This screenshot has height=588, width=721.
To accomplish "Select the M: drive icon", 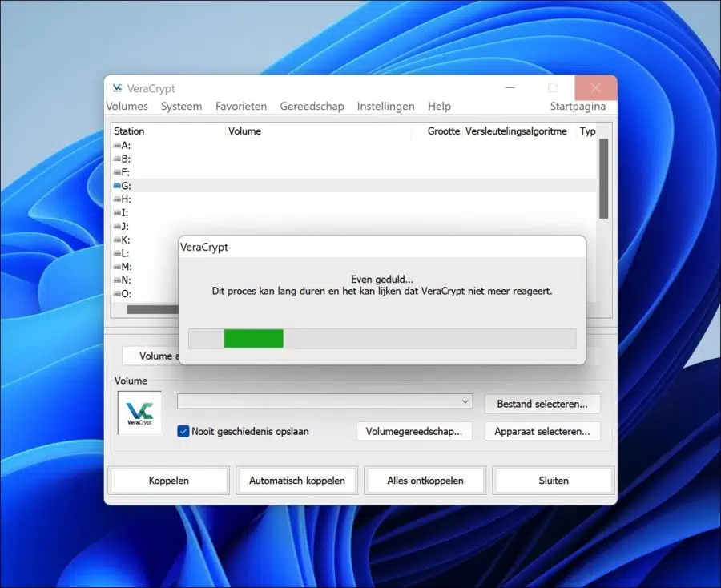I will pyautogui.click(x=117, y=266).
